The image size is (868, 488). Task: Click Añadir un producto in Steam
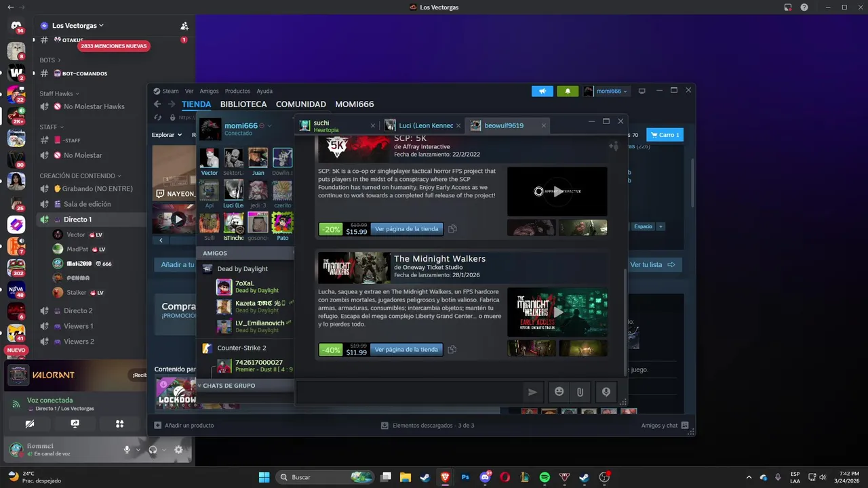[x=184, y=426]
